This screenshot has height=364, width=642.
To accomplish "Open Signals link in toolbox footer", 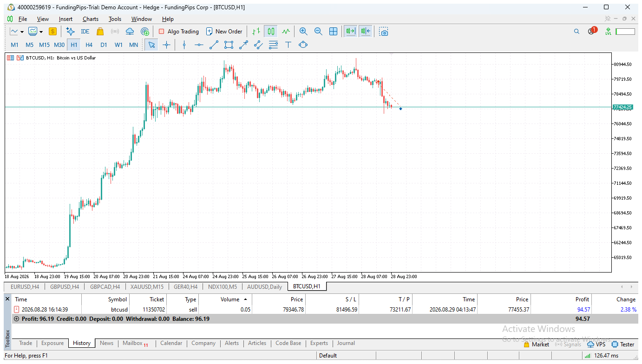I will coord(568,344).
